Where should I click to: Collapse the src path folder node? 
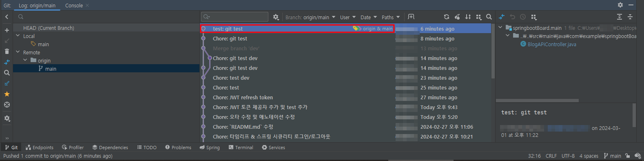508,36
